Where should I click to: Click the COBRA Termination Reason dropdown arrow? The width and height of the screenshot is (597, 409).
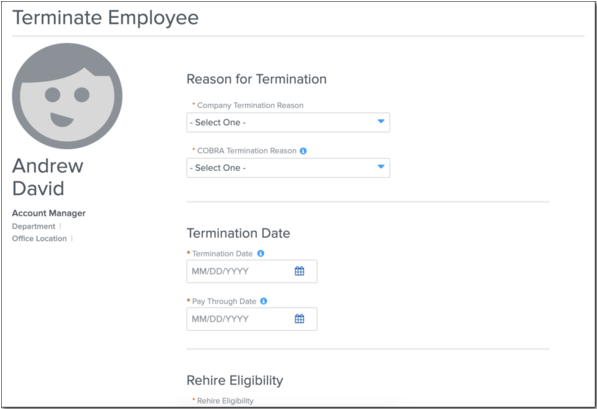(x=381, y=167)
